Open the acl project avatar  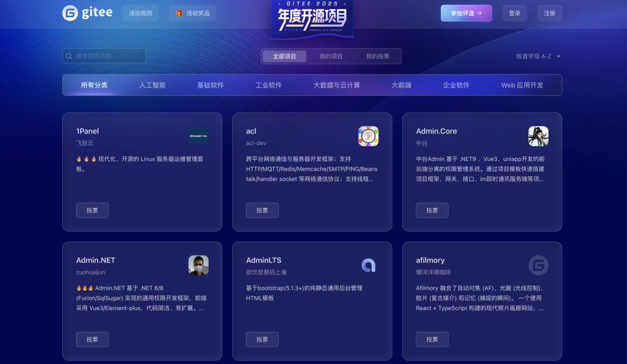pyautogui.click(x=368, y=136)
